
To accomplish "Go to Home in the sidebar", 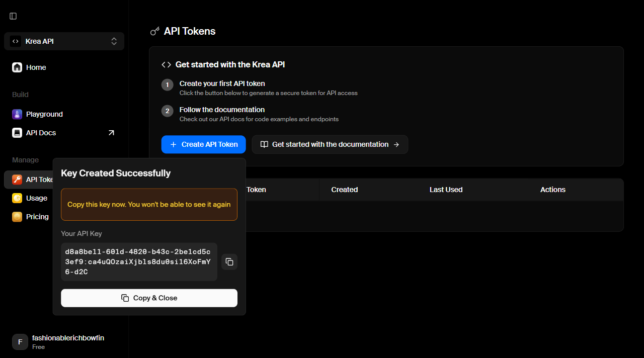I will point(64,67).
